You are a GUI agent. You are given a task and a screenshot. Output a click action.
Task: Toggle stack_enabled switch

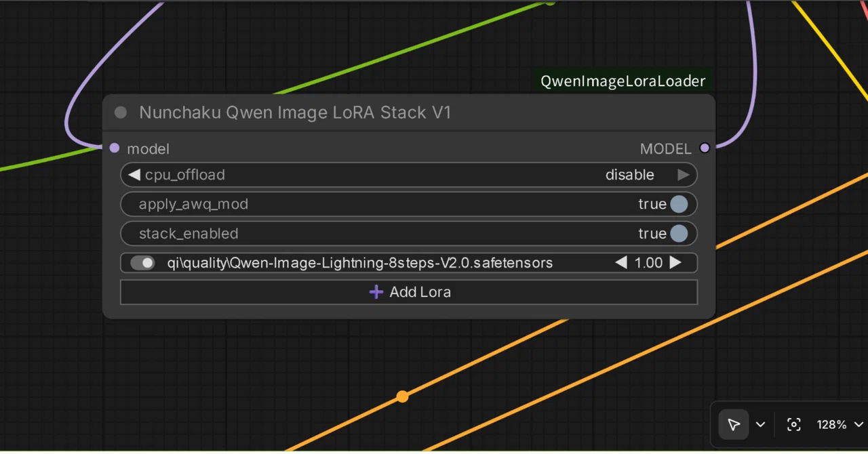coord(679,234)
